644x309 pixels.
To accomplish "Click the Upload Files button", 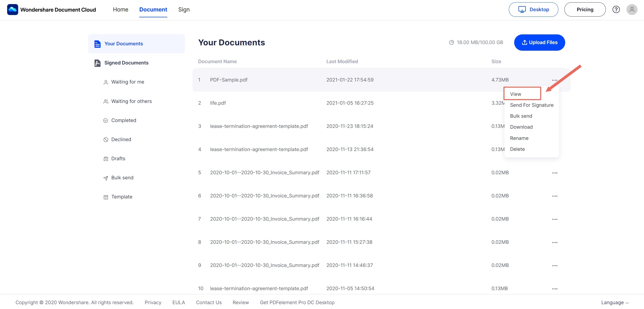I will tap(539, 43).
